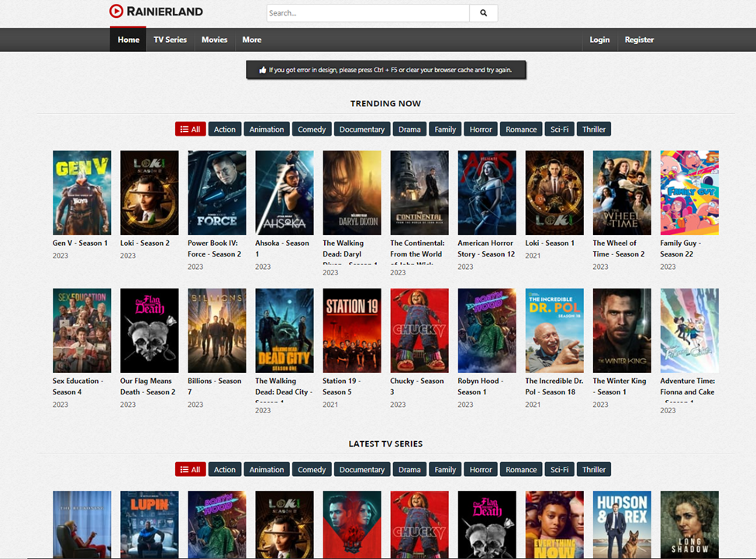Open the Family Guy poster thumbnail
The width and height of the screenshot is (756, 559).
click(689, 193)
